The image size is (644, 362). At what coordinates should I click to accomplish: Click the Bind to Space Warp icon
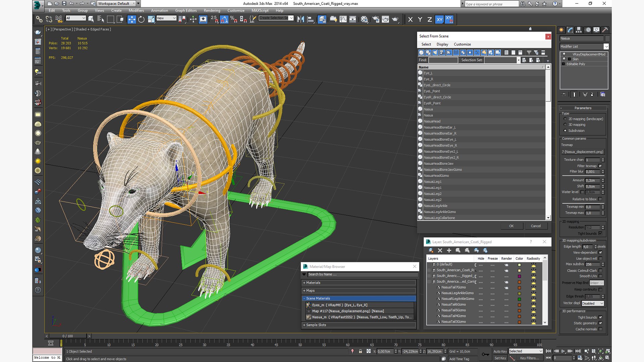pyautogui.click(x=59, y=19)
